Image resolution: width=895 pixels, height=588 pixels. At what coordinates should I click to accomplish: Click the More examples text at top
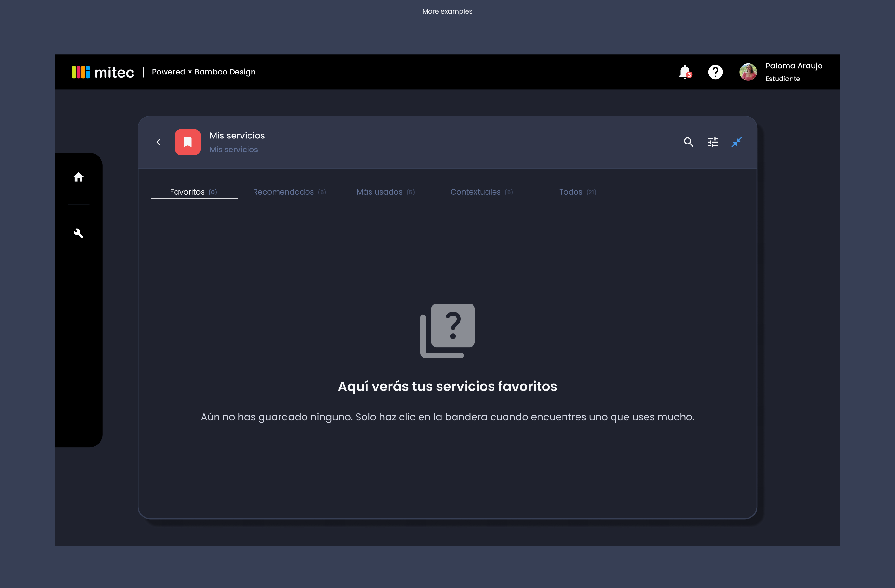[447, 11]
